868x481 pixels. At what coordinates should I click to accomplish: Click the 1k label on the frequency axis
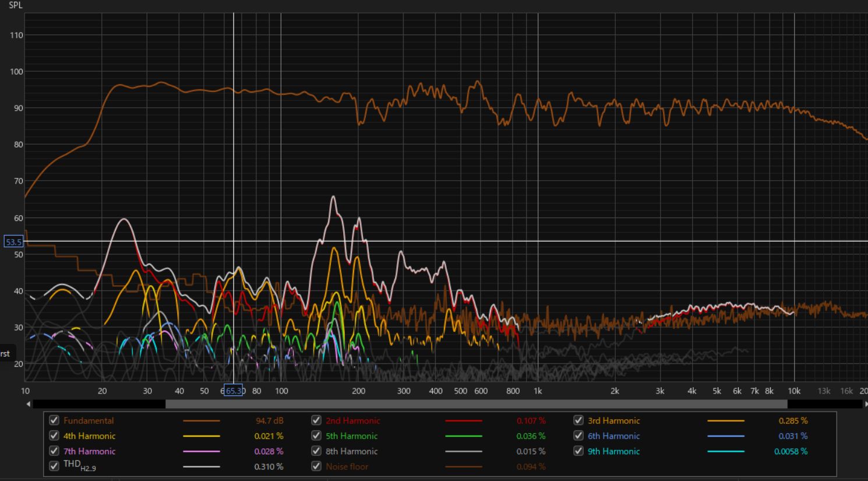[x=538, y=391]
